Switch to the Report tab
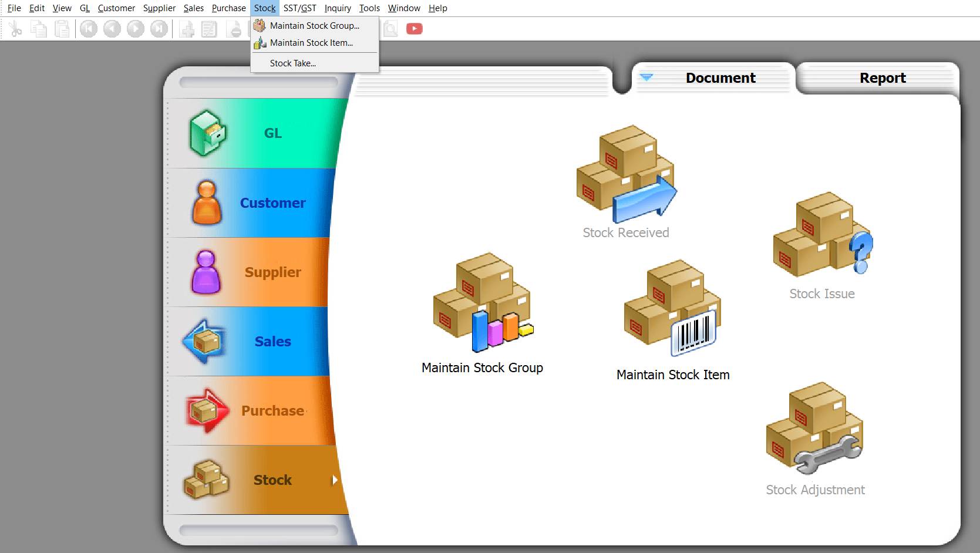Screen dimensions: 980x553 pos(882,78)
